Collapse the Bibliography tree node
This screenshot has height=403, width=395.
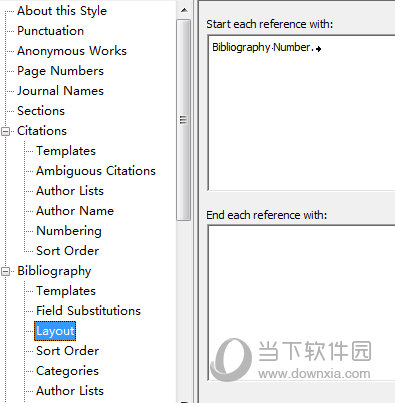[5, 271]
